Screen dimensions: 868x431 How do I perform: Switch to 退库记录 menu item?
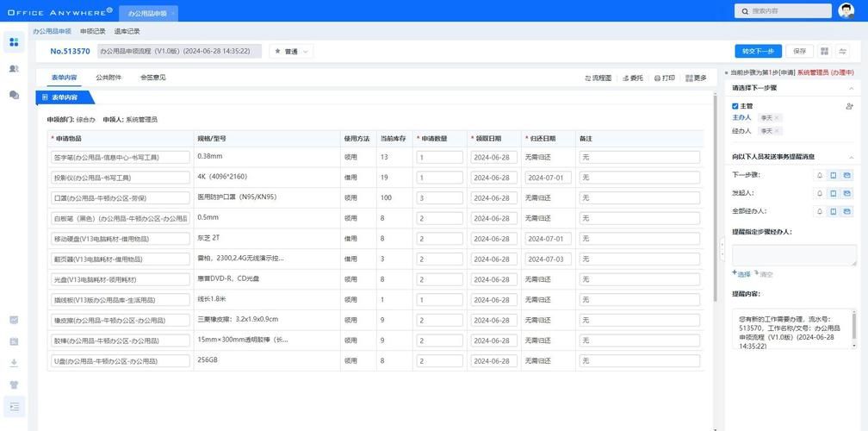point(127,32)
